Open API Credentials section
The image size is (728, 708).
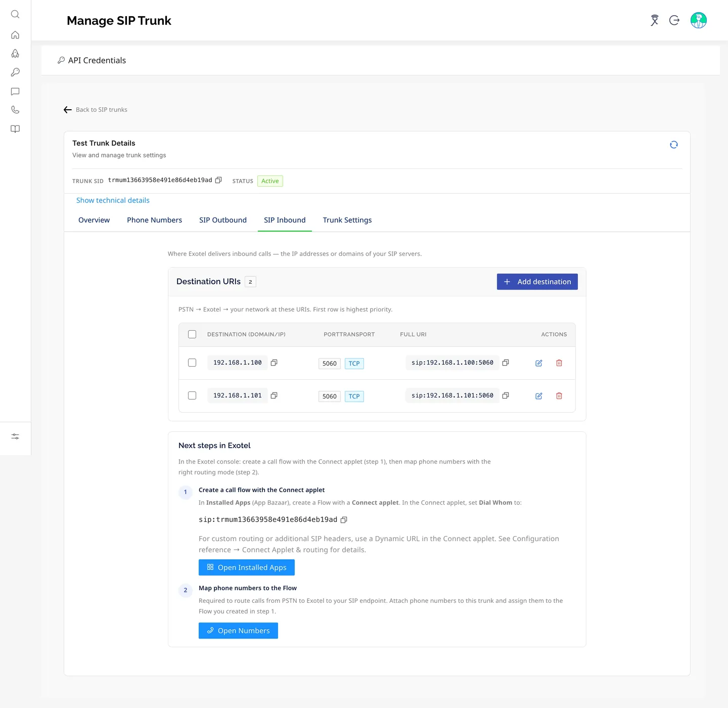92,60
